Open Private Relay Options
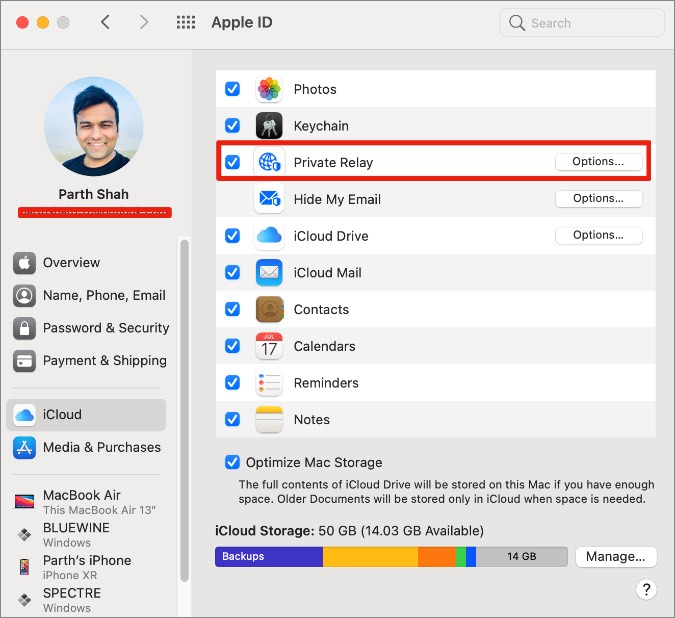 (x=598, y=162)
